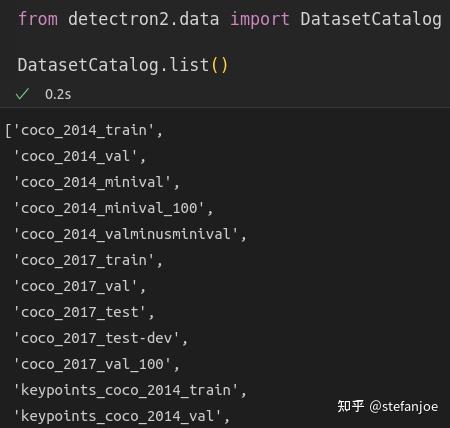The image size is (450, 428).
Task: Click 'coco_2014_valminusminival' output entry
Action: point(126,234)
